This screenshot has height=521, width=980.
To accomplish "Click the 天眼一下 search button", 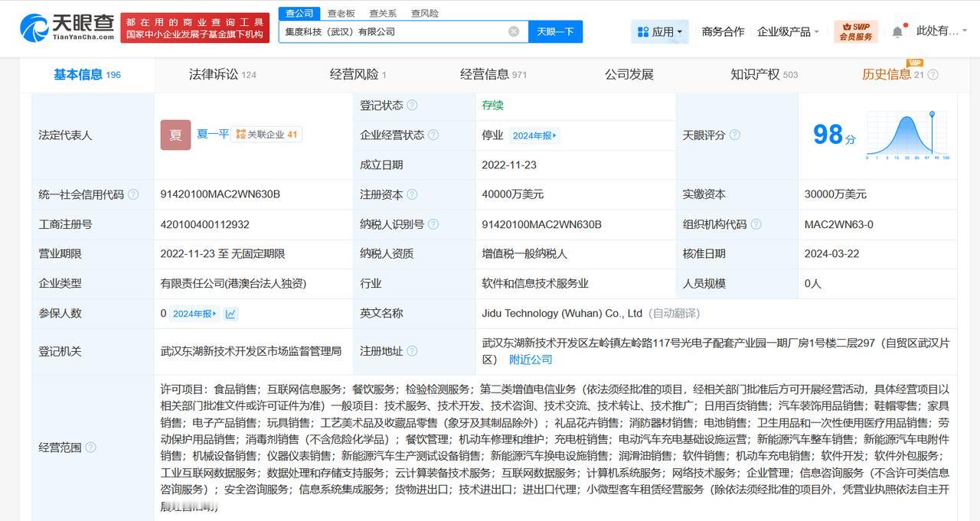I will [555, 31].
